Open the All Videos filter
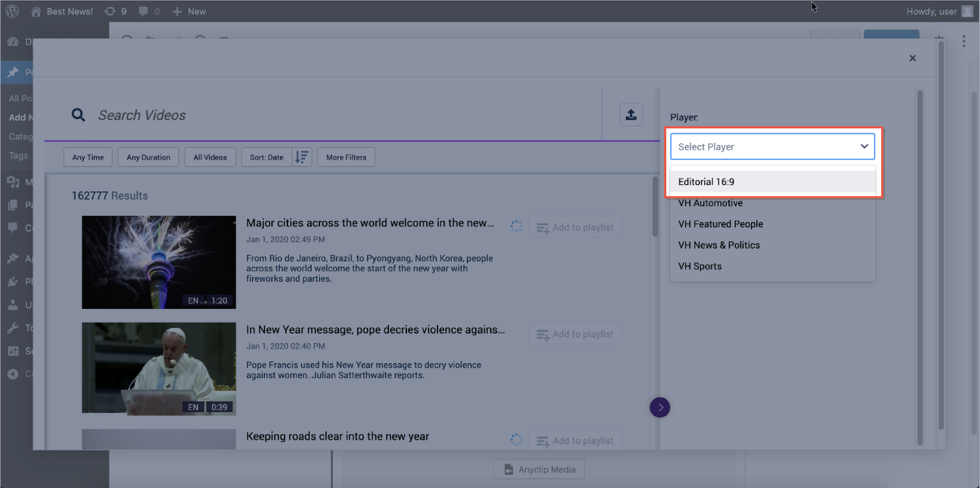The height and width of the screenshot is (488, 980). [x=210, y=157]
